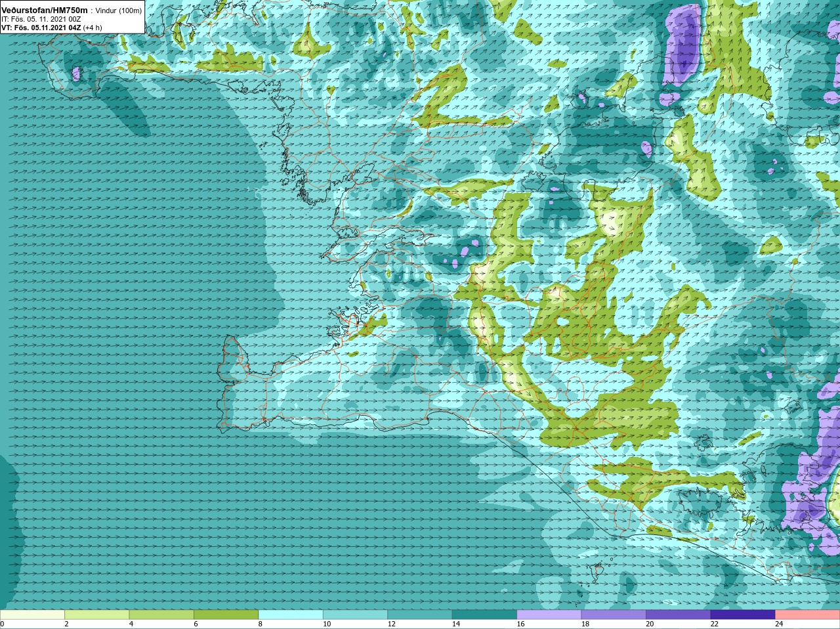Pick the teal 12–14 legend swatch

point(420,615)
